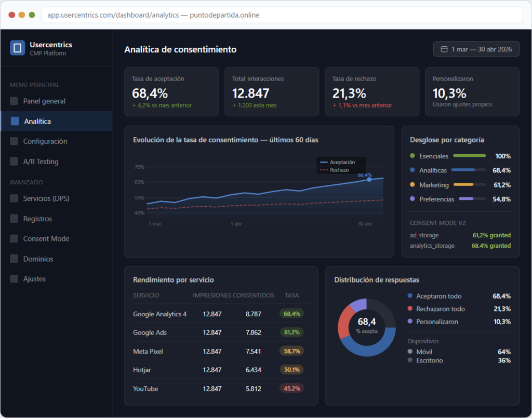Open Servicios (DPS) via its icon
The height and width of the screenshot is (418, 532).
pyautogui.click(x=14, y=198)
